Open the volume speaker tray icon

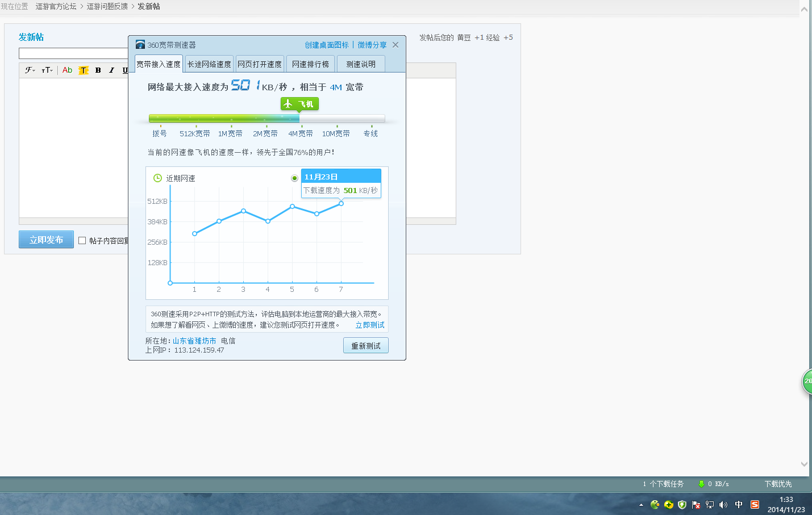tap(723, 504)
